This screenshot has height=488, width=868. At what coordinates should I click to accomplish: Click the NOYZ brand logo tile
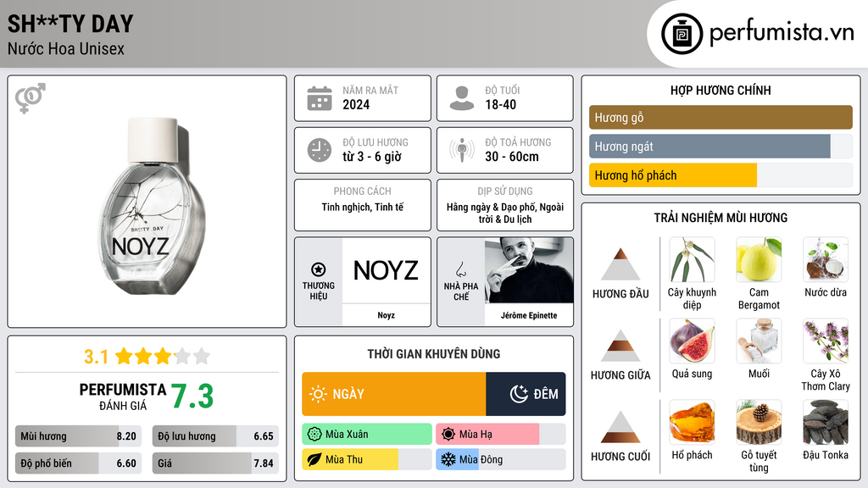pyautogui.click(x=386, y=270)
